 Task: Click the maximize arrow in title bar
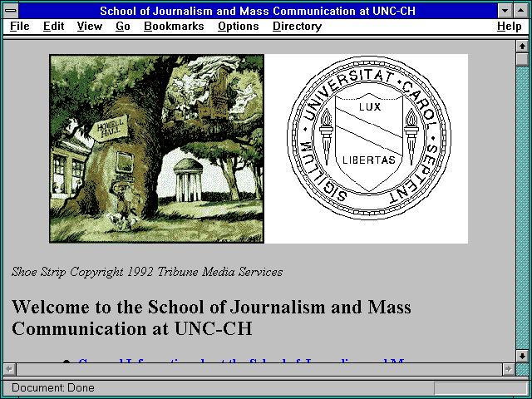521,11
